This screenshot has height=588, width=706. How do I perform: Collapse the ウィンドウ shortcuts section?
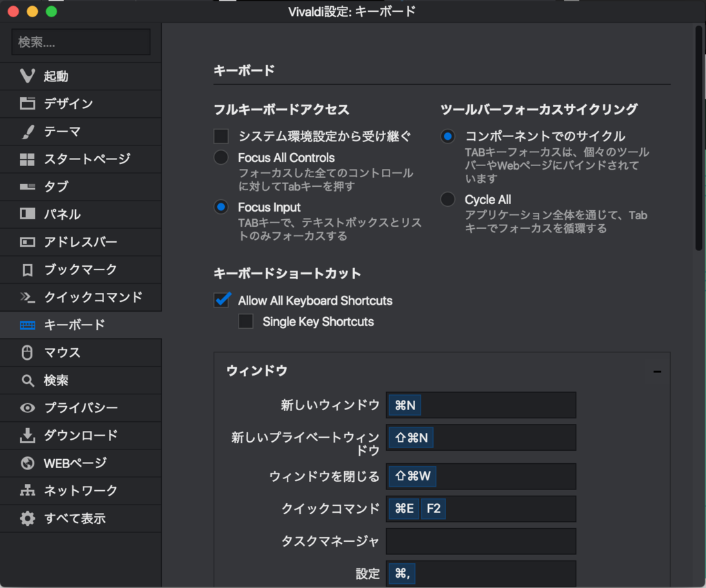[657, 370]
